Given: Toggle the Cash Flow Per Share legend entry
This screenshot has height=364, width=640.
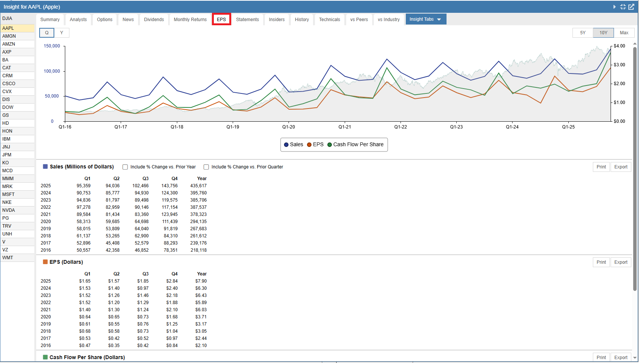Looking at the screenshot, I should [355, 145].
